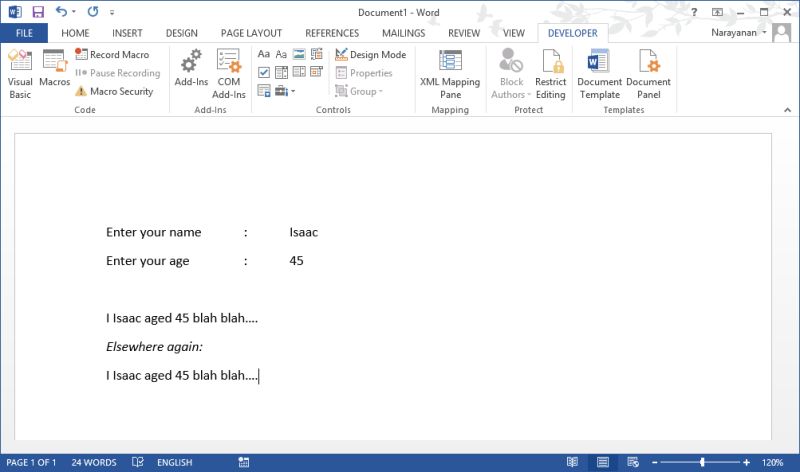The image size is (800, 472).
Task: Insert a Rich Text content control
Action: [x=264, y=54]
